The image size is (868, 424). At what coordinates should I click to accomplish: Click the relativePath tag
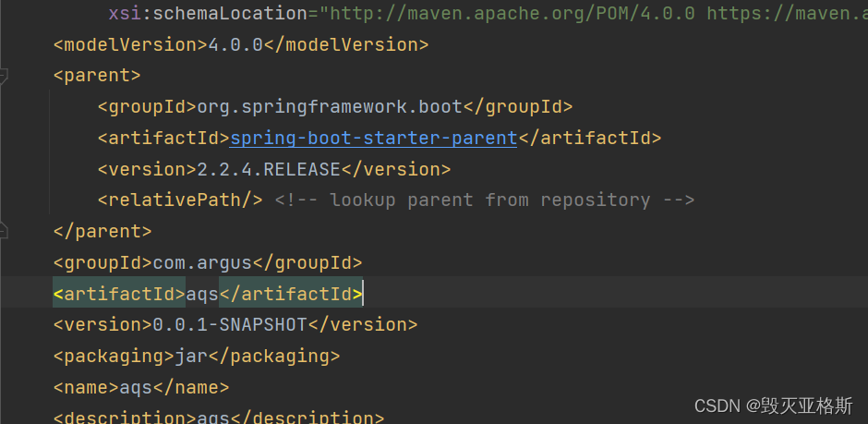pos(180,200)
